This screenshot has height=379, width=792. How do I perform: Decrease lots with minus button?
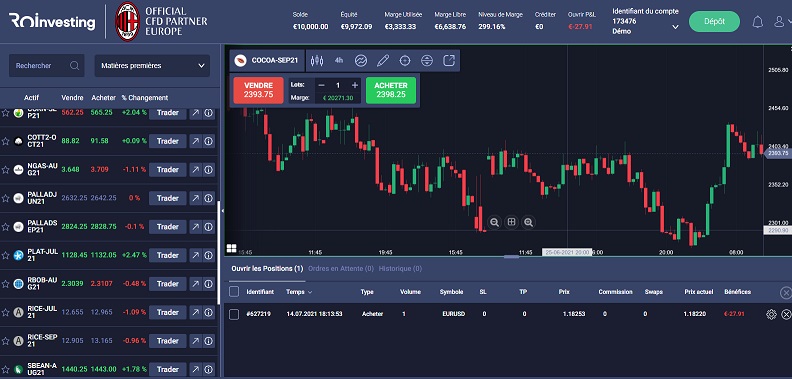point(322,85)
